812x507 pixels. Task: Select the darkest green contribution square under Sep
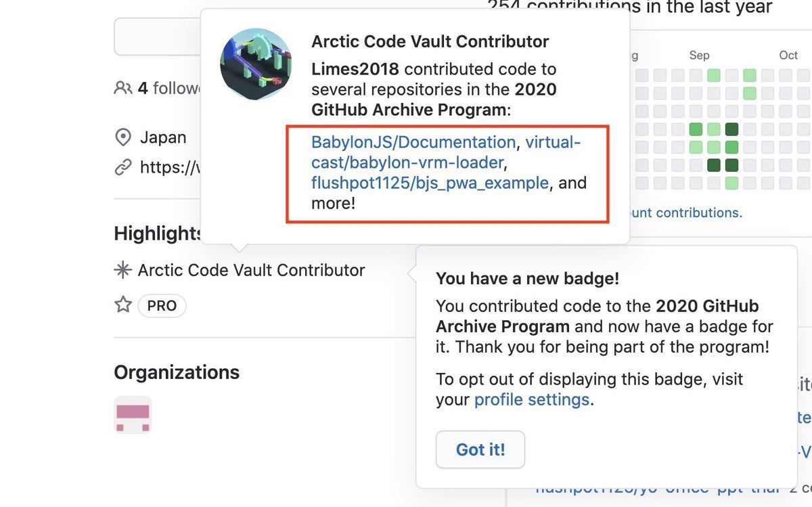(731, 129)
